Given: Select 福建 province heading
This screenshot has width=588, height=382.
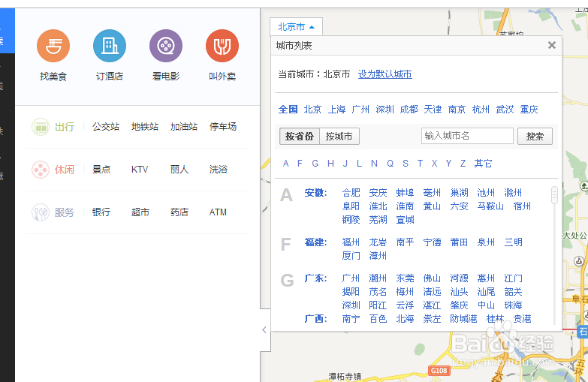Looking at the screenshot, I should (315, 242).
